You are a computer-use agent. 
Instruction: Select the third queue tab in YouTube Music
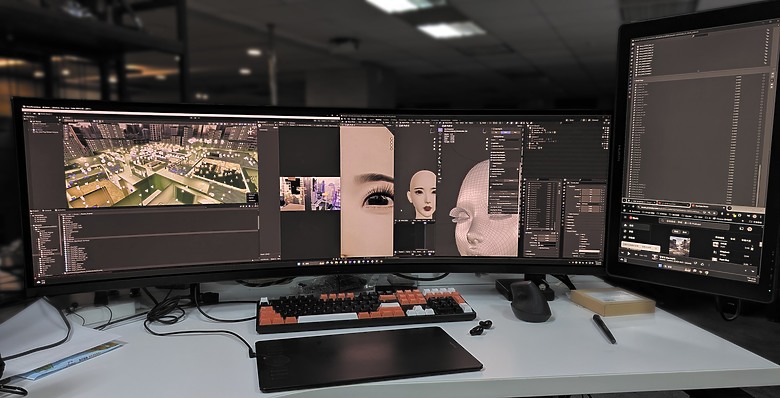click(746, 240)
